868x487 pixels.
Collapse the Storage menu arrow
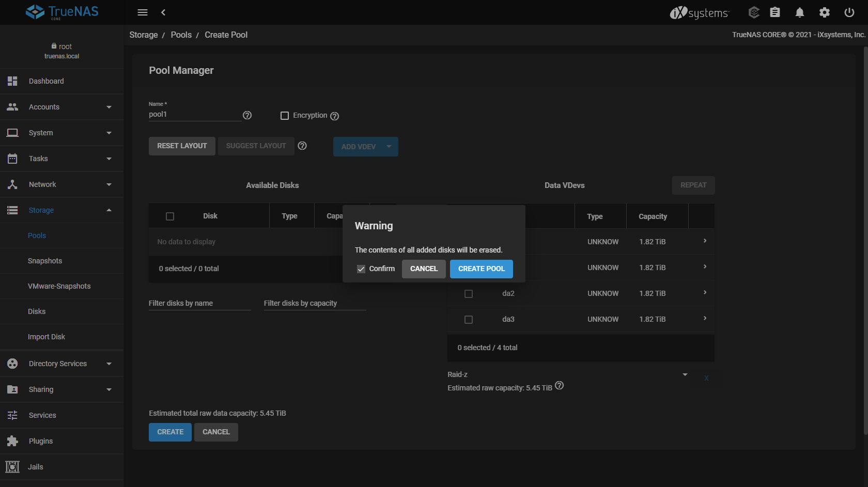[109, 210]
